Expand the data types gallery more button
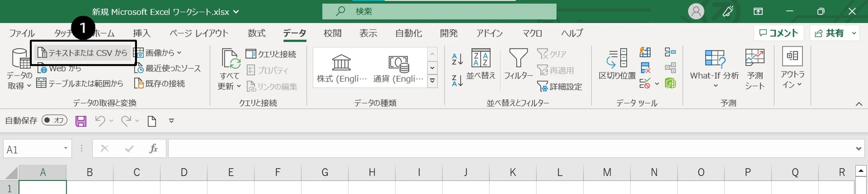 point(432,81)
